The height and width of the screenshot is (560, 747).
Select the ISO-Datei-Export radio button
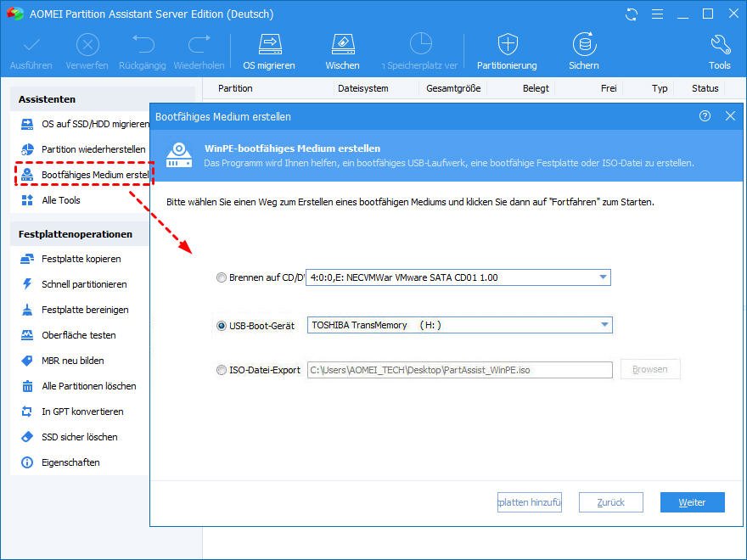pyautogui.click(x=221, y=370)
